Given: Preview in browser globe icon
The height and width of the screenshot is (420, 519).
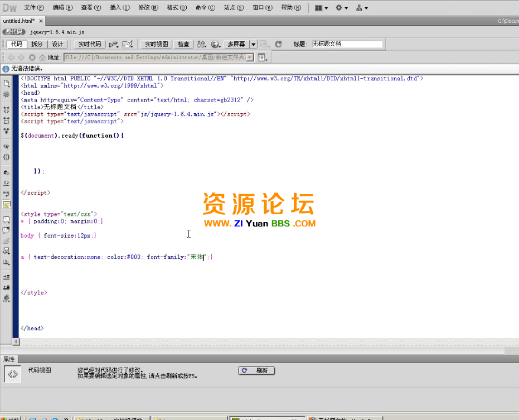Looking at the screenshot, I should pos(216,44).
